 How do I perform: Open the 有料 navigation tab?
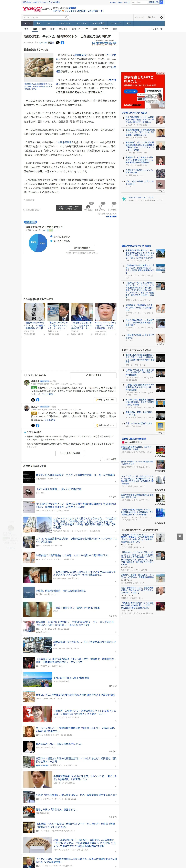(128, 24)
